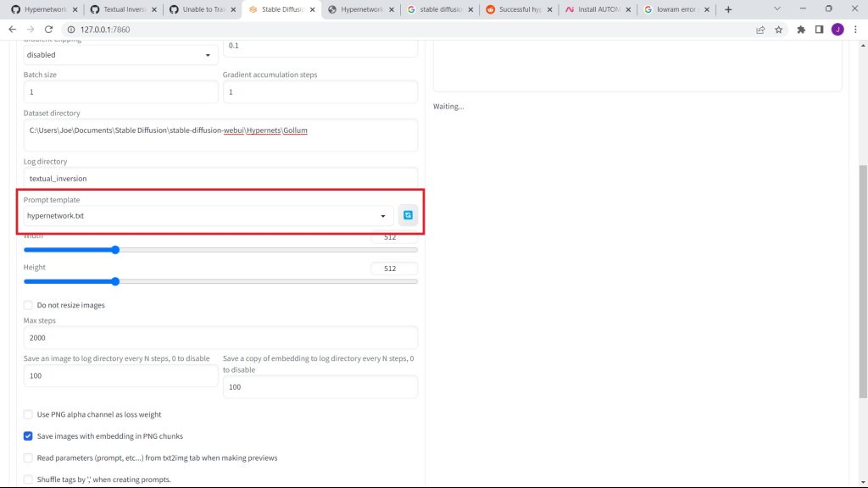Enable Shuffle tags when creating prompts
868x488 pixels.
29,480
